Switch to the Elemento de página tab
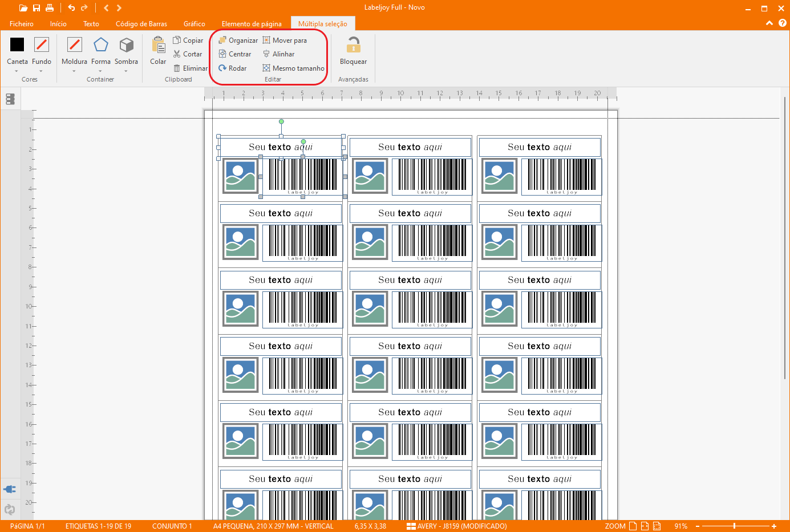 click(x=252, y=24)
